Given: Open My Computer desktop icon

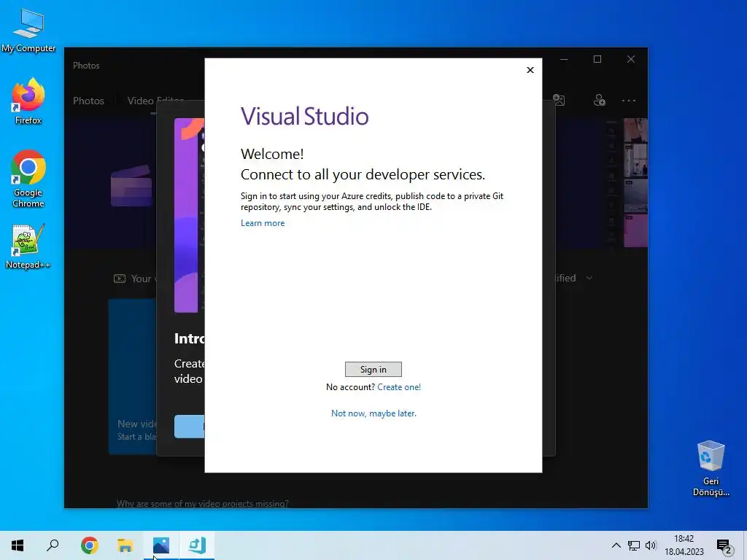Looking at the screenshot, I should [28, 30].
